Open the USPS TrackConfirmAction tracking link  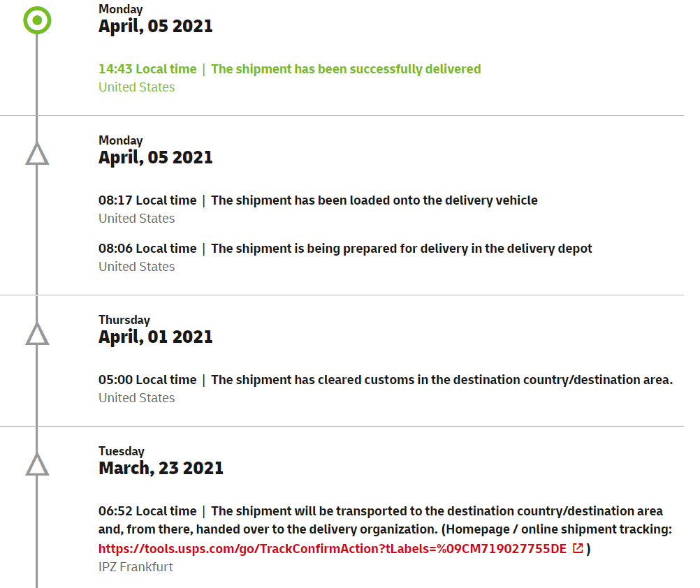[x=332, y=549]
